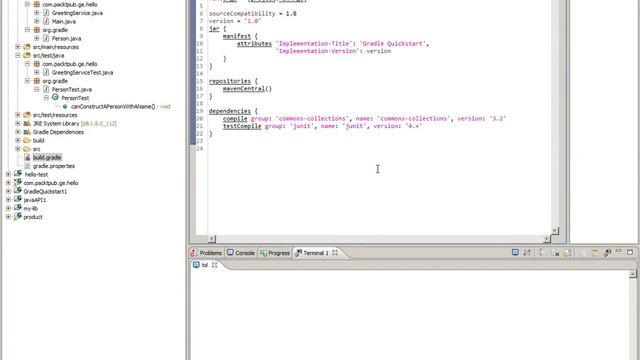Screen dimensions: 640x360
Task: Click the GradleQuickstart1 project icon
Action: coord(18,191)
